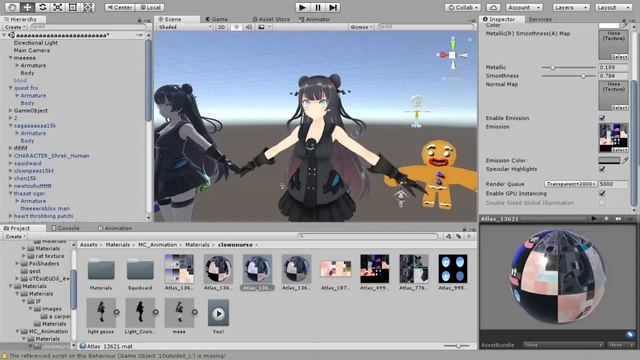This screenshot has width=640, height=360.
Task: Click the search by label filter icon
Action: pos(458,236)
